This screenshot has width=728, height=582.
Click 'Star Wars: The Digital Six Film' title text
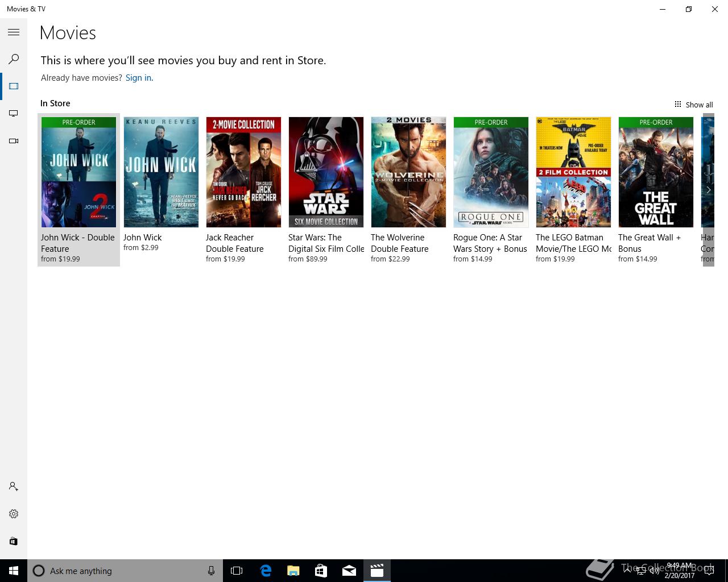326,243
